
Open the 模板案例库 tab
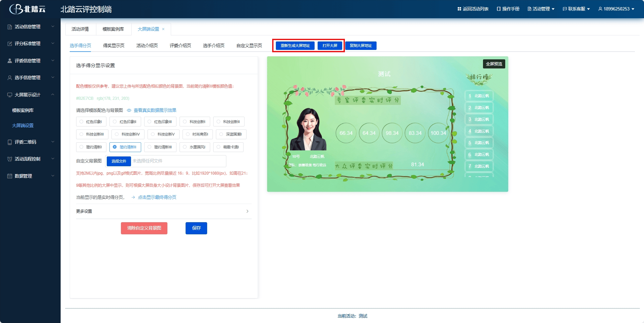[113, 29]
